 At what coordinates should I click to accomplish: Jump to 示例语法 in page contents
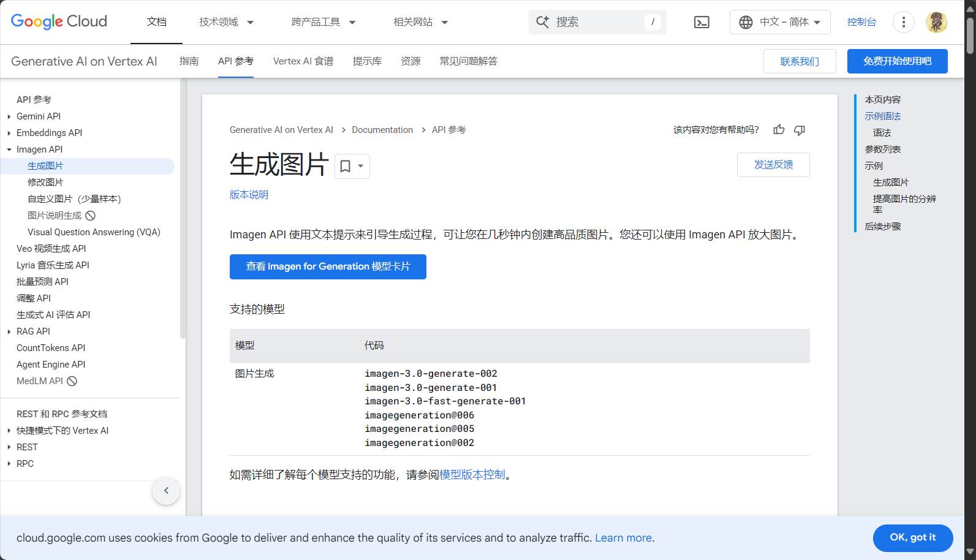pyautogui.click(x=882, y=116)
